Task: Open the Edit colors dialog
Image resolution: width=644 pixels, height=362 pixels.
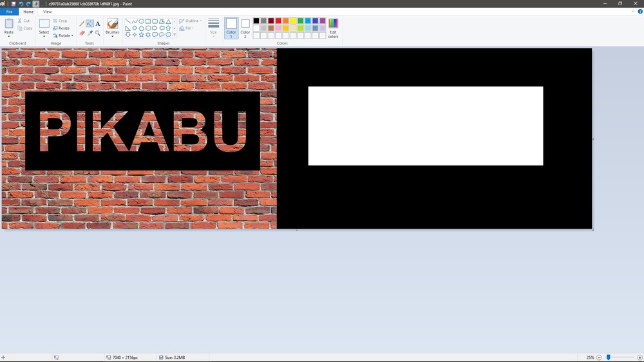Action: [x=333, y=28]
